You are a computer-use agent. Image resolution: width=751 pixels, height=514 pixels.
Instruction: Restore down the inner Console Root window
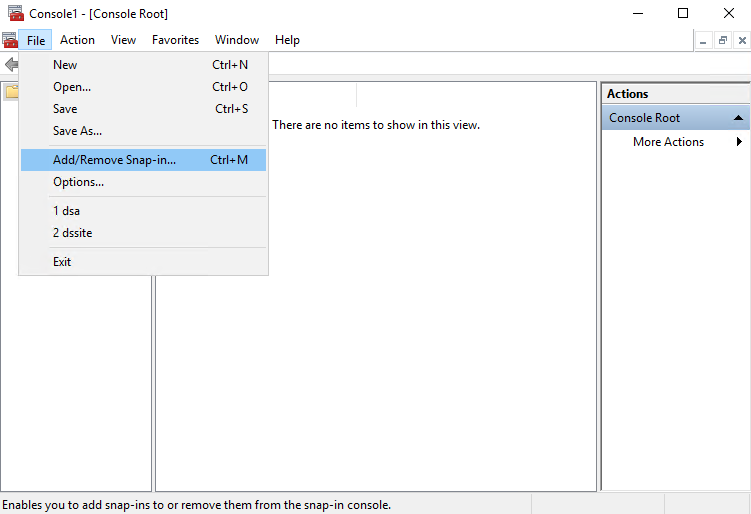[722, 40]
